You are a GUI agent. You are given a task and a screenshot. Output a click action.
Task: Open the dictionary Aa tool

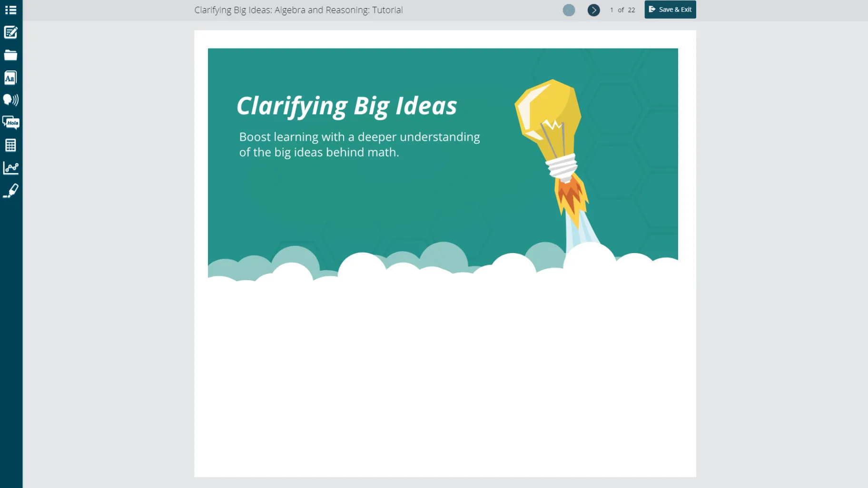tap(10, 78)
